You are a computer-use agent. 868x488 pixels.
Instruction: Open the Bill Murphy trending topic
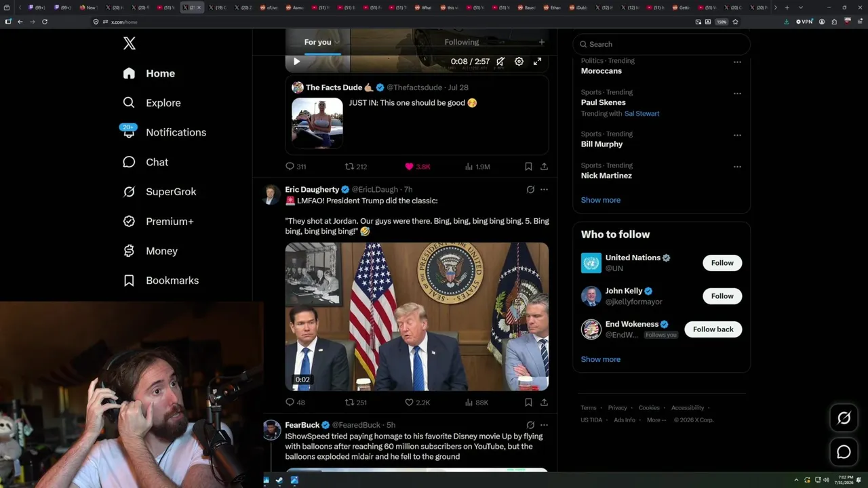(601, 144)
